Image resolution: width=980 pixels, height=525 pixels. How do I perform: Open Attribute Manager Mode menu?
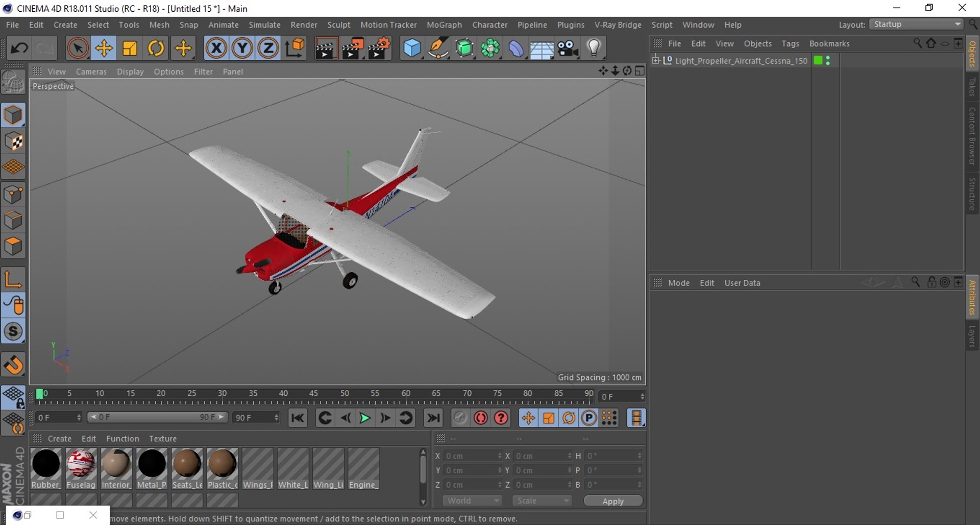[x=679, y=283]
